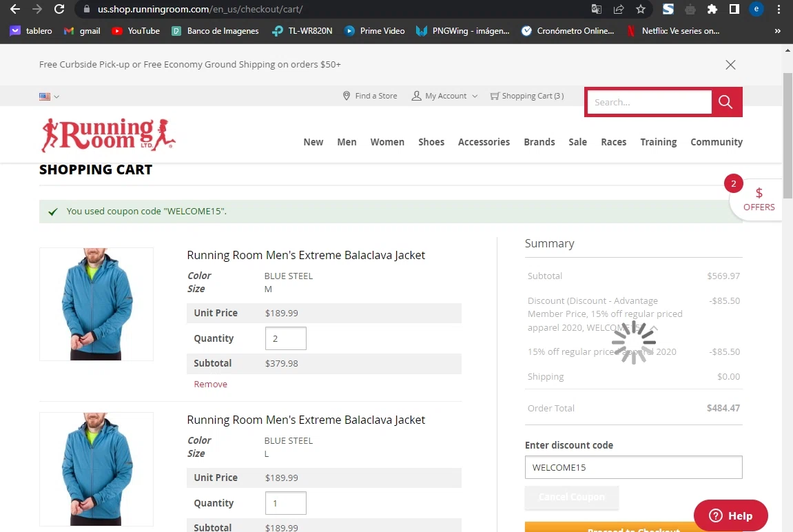Open the Prime Video bookmark
This screenshot has width=793, height=532.
[x=374, y=31]
